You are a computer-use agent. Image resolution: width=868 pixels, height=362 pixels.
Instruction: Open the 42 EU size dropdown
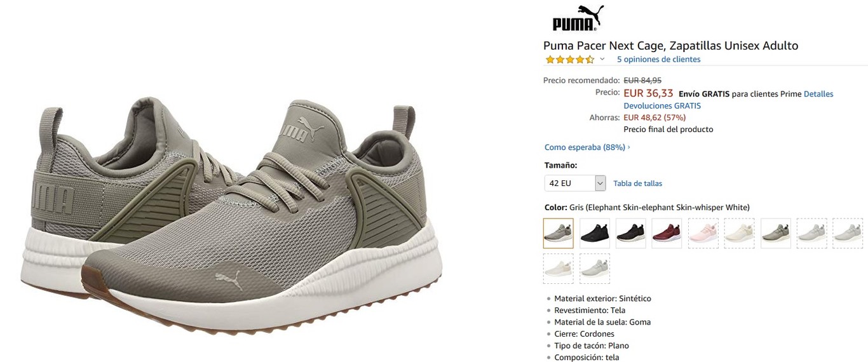575,184
